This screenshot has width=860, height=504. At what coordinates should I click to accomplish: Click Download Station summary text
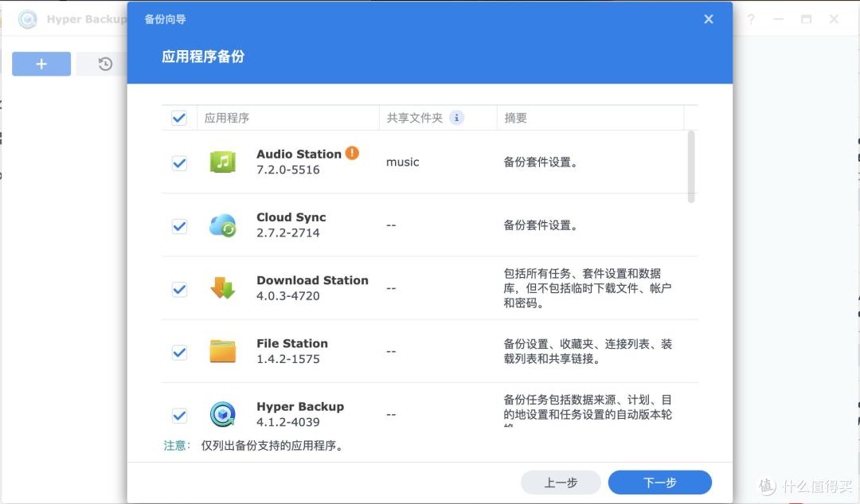pos(588,288)
